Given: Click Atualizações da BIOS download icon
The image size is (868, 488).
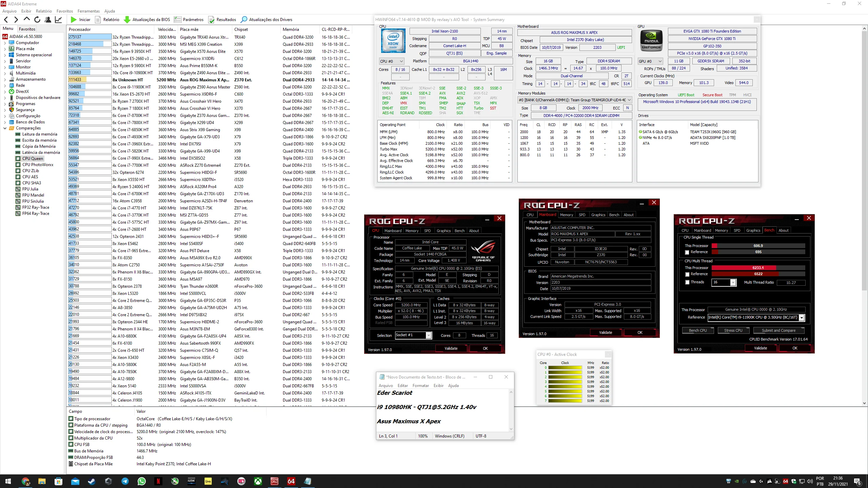Looking at the screenshot, I should (x=127, y=20).
